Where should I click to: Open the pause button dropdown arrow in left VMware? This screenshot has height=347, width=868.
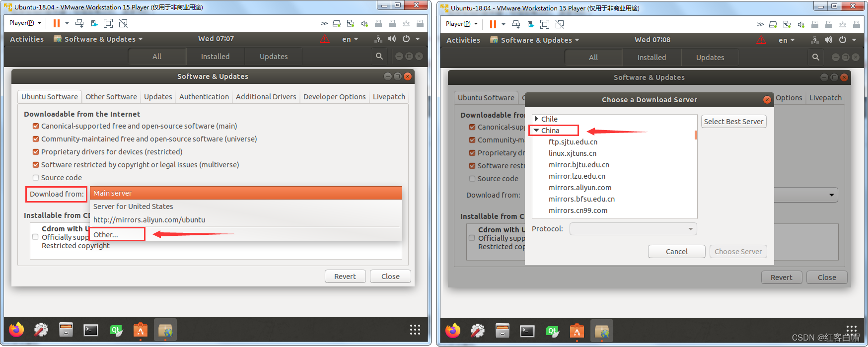pos(67,23)
